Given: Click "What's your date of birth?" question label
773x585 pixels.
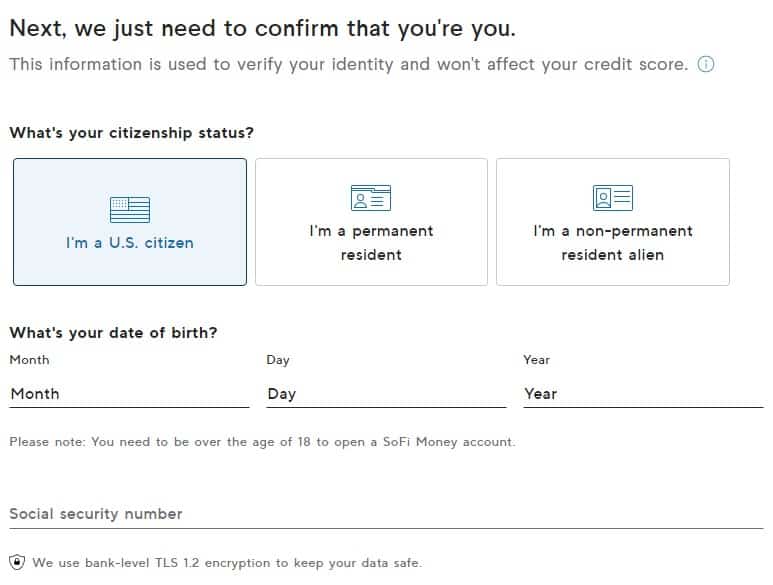Looking at the screenshot, I should point(113,333).
